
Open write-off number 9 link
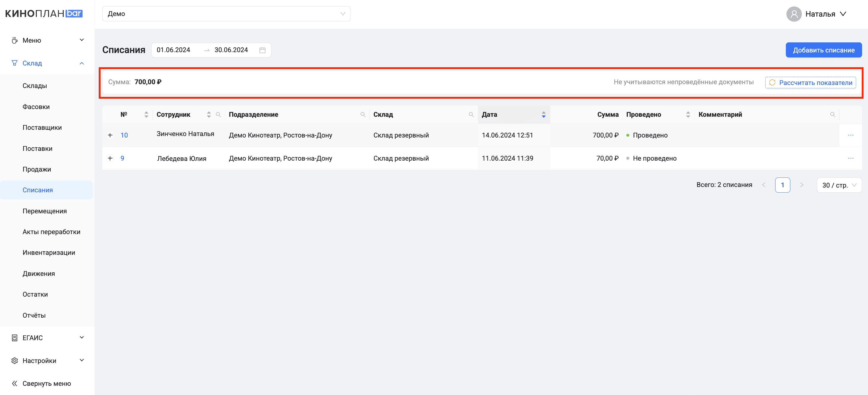coord(122,158)
